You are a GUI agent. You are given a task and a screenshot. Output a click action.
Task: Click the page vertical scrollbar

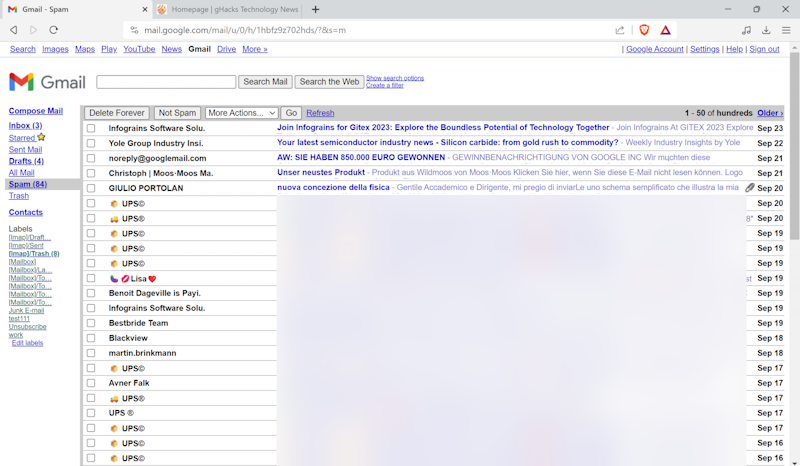(794, 144)
